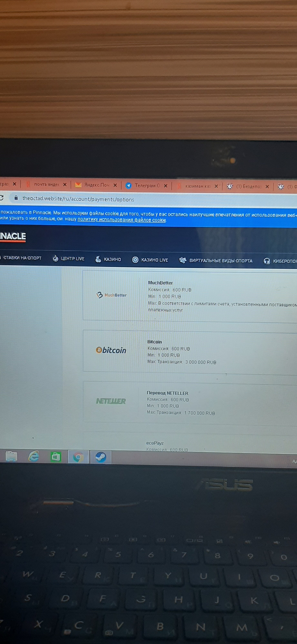
Task: Select "Виртуальные виды спорта" in navigation
Action: 216,260
